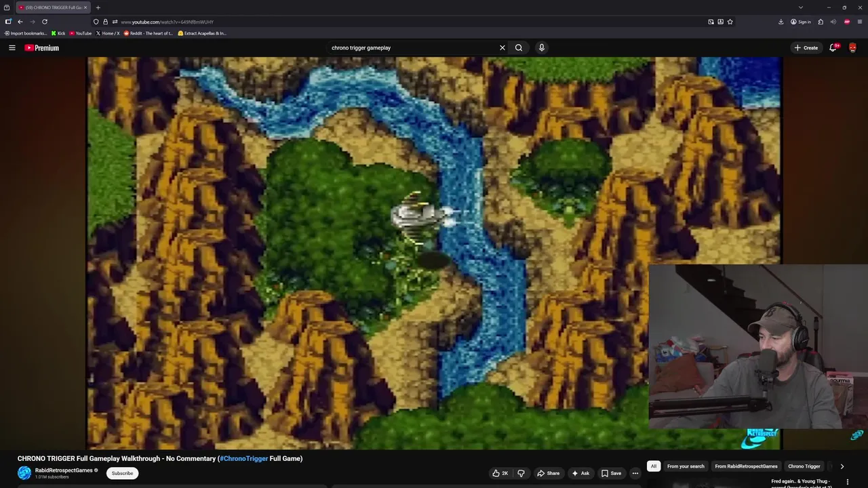Open the YouTube account avatar menu

pyautogui.click(x=852, y=47)
